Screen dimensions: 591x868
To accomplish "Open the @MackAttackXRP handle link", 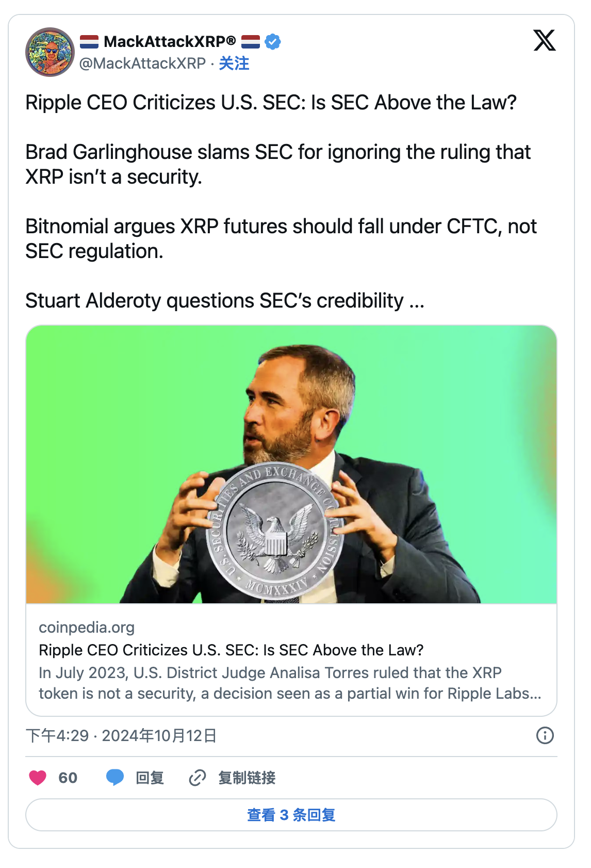I will (142, 63).
